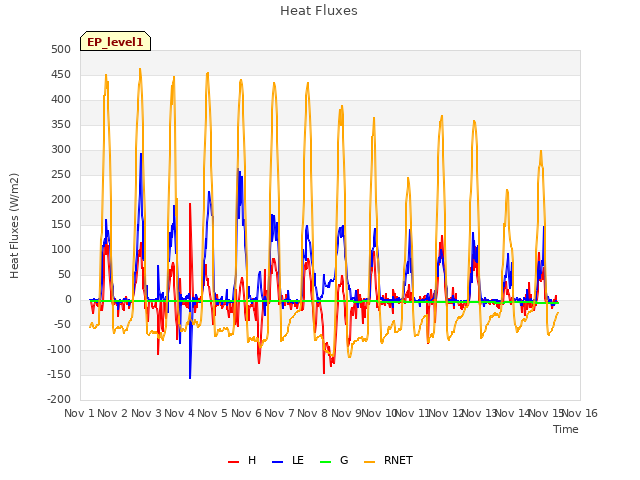Click the Heat Fluxes chart title
The height and width of the screenshot is (480, 640).
click(x=319, y=11)
